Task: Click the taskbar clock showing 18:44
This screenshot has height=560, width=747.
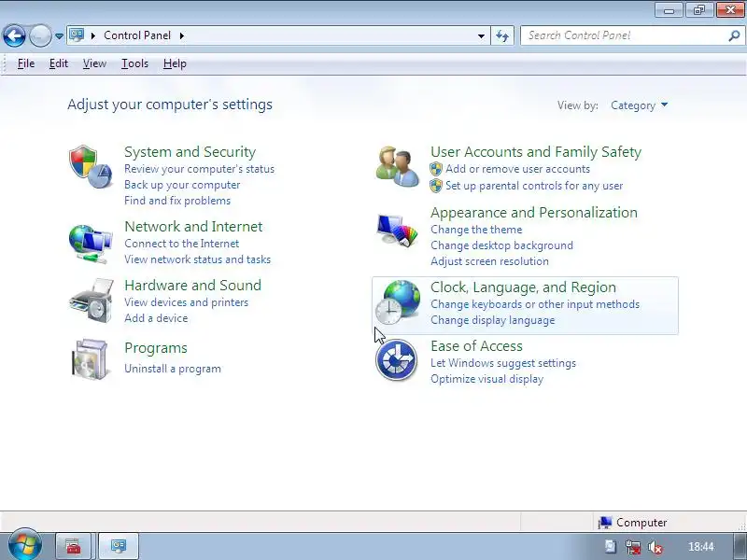Action: click(x=701, y=547)
